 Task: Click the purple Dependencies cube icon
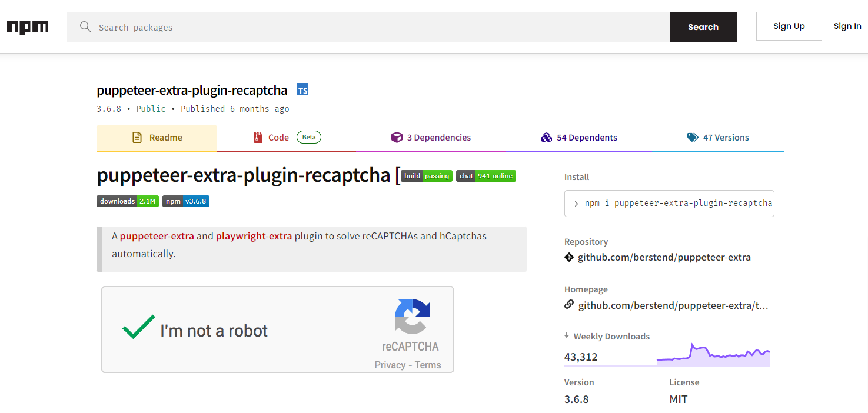397,138
